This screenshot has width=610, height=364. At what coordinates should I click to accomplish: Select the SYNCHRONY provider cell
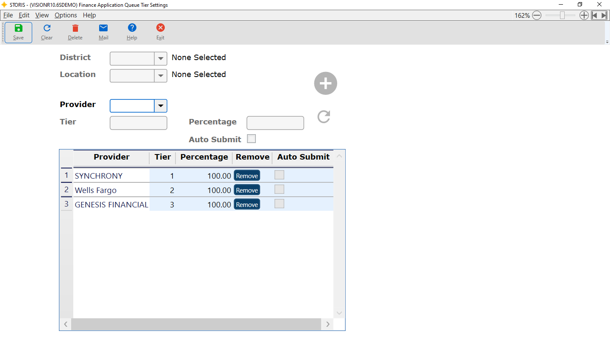(111, 176)
